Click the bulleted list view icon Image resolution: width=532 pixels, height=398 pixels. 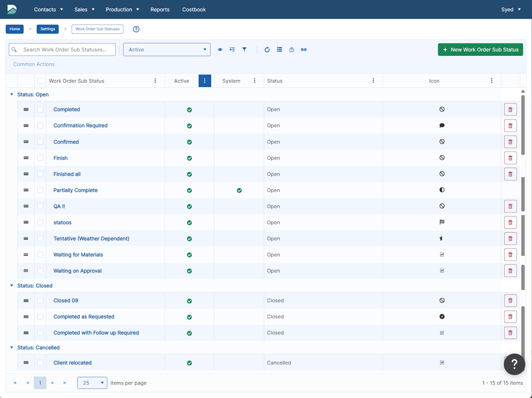pyautogui.click(x=279, y=49)
